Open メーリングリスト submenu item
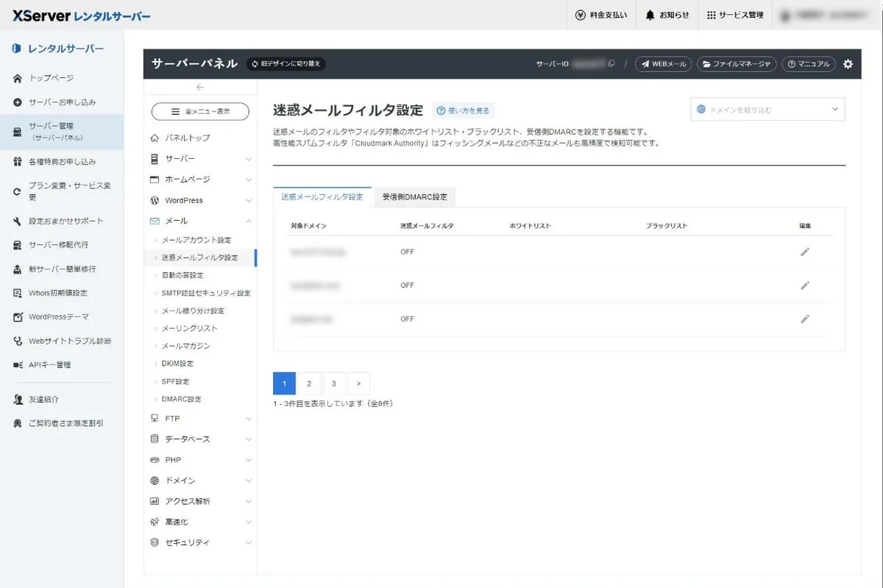 [x=189, y=328]
